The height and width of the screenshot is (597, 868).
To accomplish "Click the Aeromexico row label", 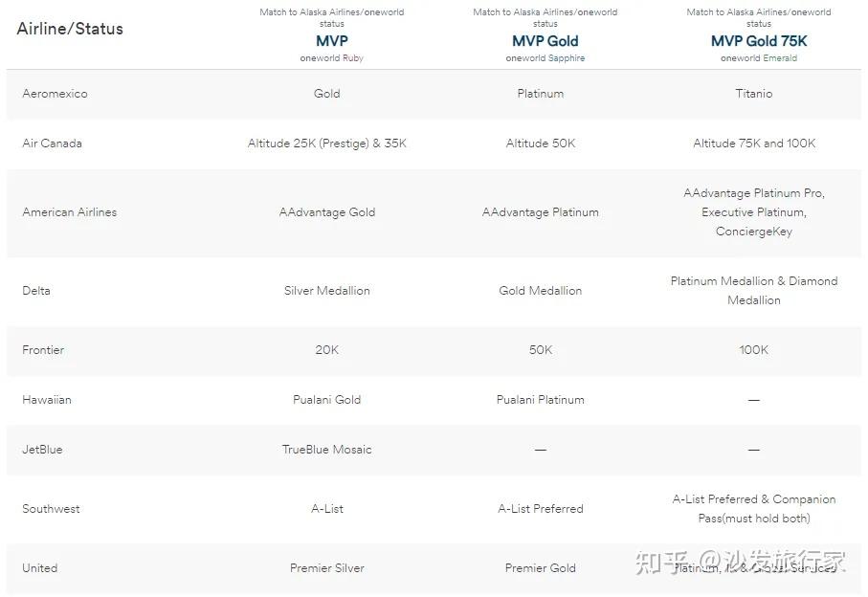I will point(55,94).
